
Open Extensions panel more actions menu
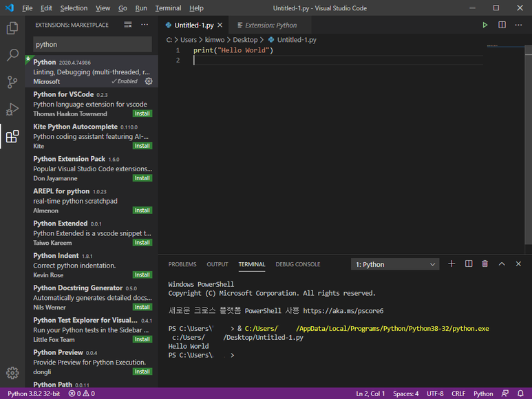click(x=145, y=25)
